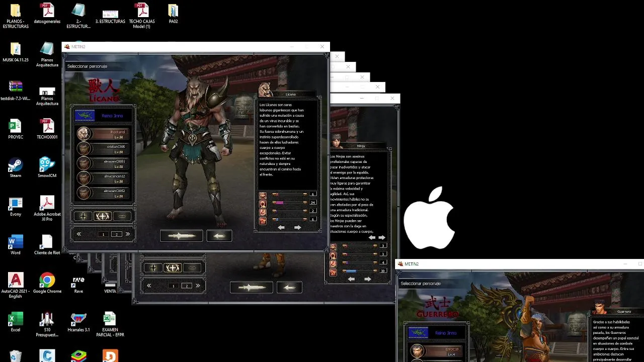Open the Excel desktop shortcut
The height and width of the screenshot is (362, 644).
click(16, 322)
